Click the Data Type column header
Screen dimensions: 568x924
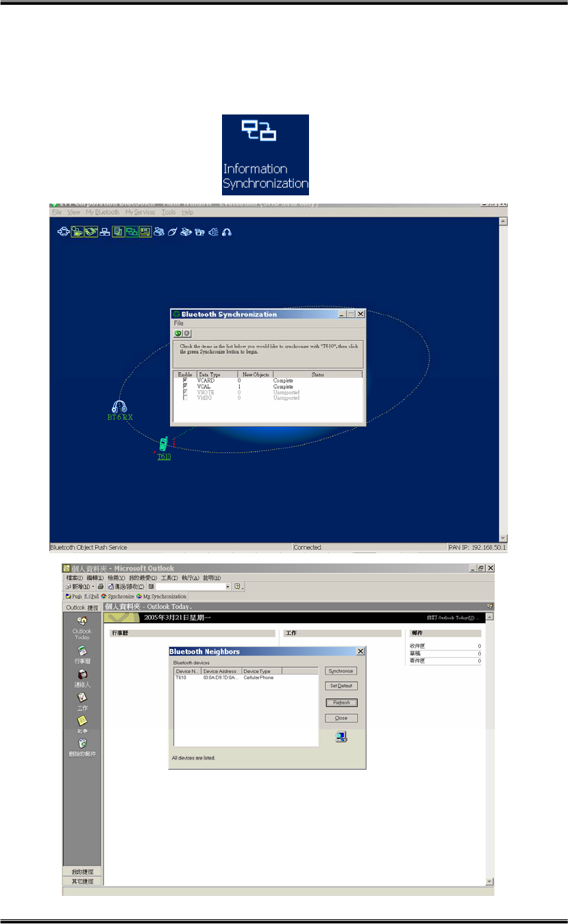pyautogui.click(x=217, y=374)
